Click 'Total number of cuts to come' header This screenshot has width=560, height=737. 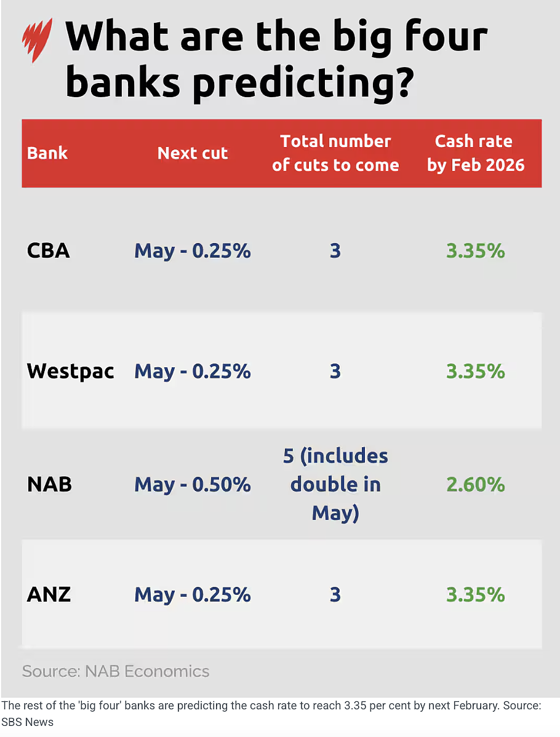(x=335, y=153)
